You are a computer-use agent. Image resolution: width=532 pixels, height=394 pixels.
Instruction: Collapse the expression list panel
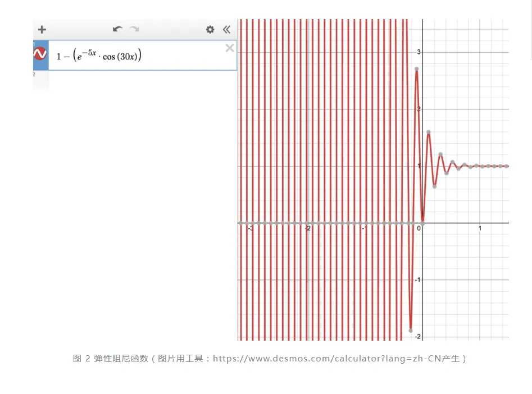coord(226,30)
